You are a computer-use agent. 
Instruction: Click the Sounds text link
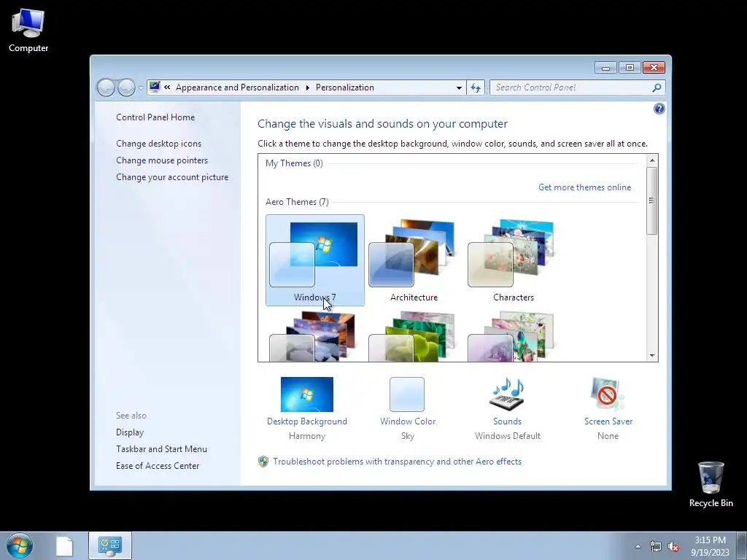(x=508, y=421)
